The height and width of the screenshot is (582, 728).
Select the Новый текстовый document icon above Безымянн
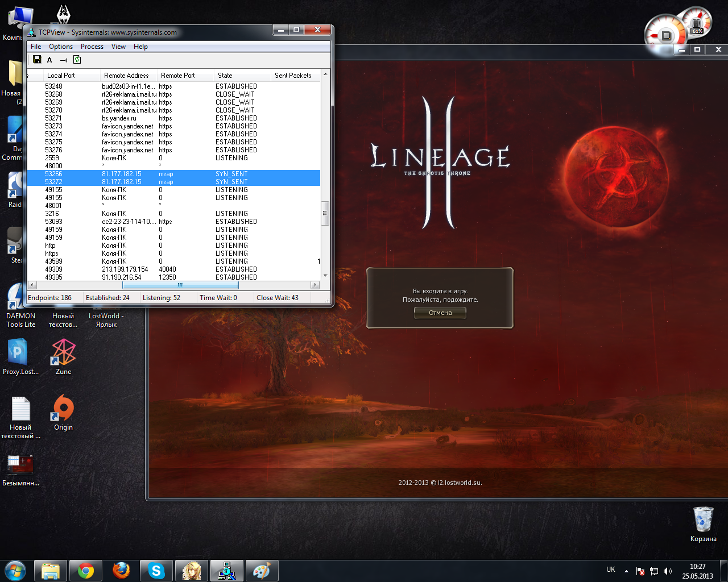pos(20,417)
